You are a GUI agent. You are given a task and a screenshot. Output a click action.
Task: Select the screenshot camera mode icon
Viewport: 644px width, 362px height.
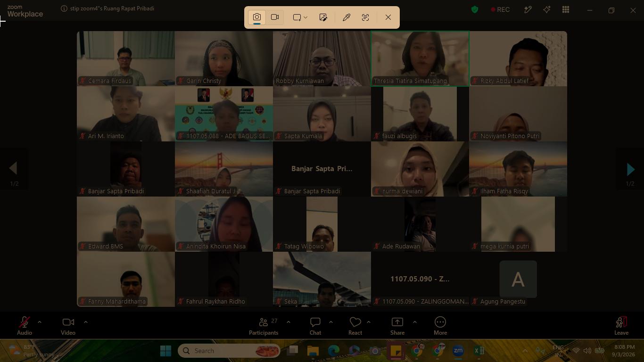pos(257,17)
